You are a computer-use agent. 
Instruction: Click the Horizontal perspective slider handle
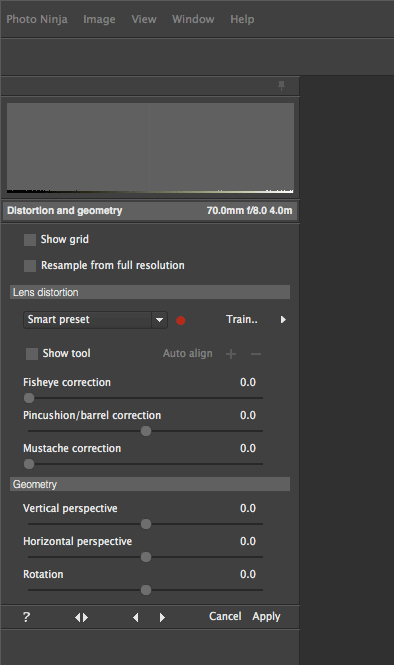[x=146, y=557]
